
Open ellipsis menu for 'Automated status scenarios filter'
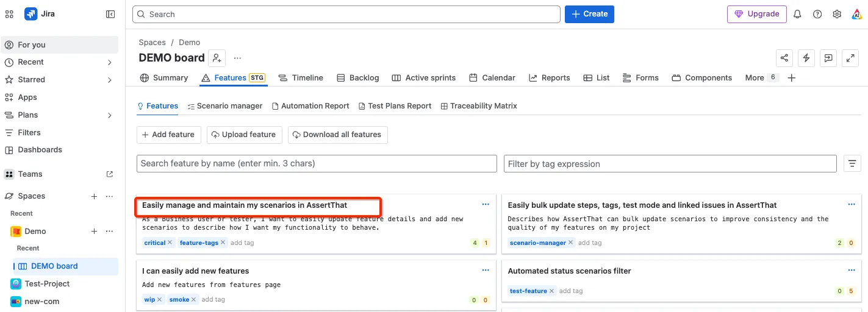(852, 271)
